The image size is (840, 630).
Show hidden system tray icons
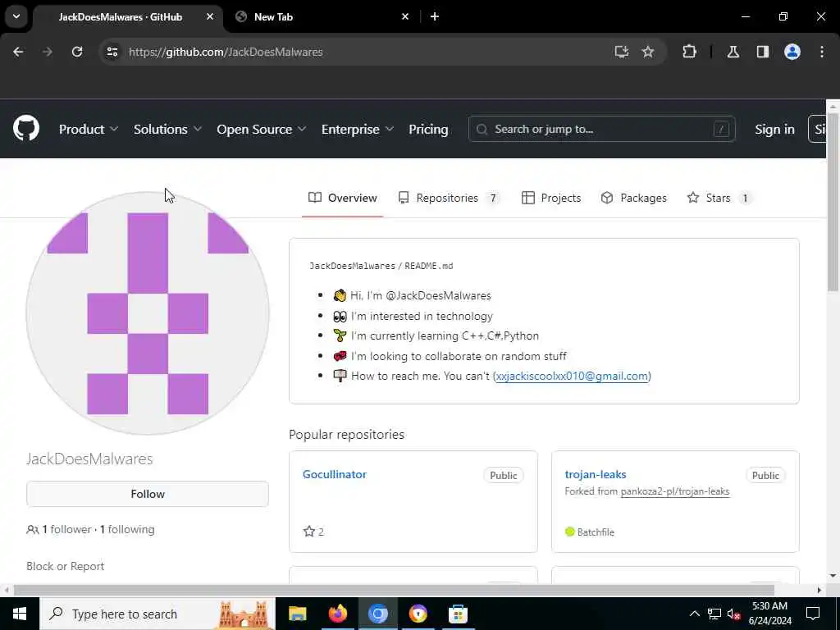[x=694, y=614]
